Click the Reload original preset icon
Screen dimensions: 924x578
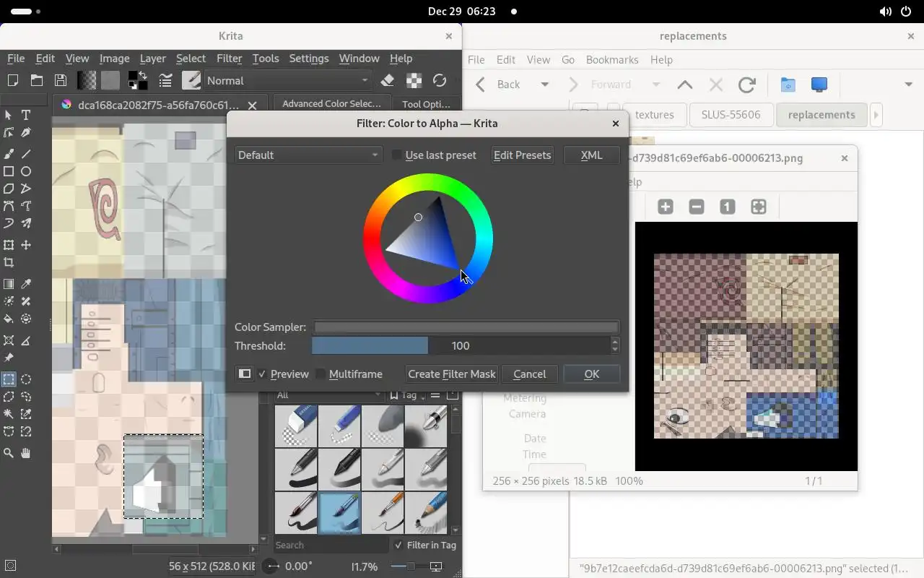440,80
